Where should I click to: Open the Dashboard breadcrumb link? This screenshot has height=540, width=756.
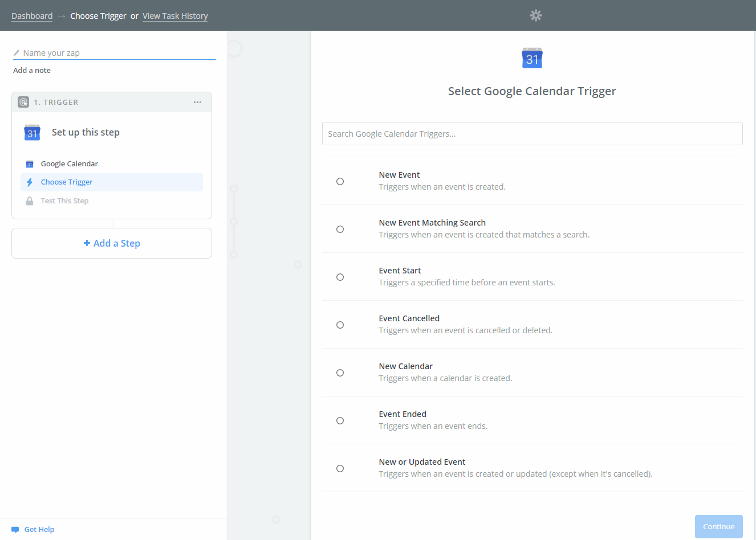point(32,16)
